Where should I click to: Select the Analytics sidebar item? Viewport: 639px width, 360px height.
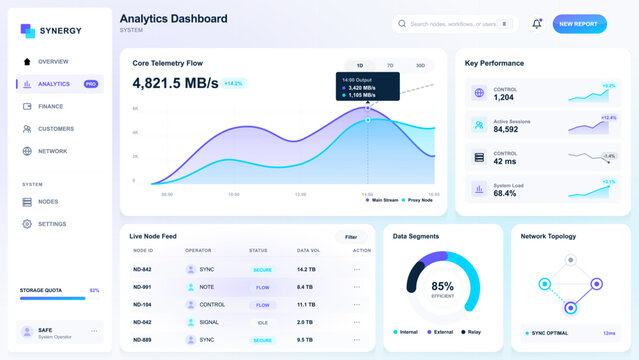pyautogui.click(x=60, y=84)
